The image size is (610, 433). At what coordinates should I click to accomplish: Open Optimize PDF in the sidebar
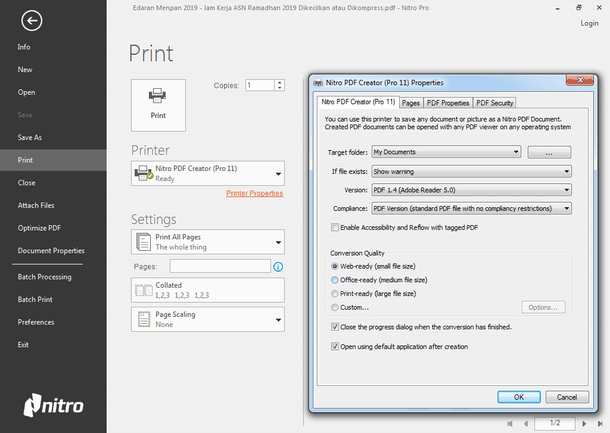[39, 228]
